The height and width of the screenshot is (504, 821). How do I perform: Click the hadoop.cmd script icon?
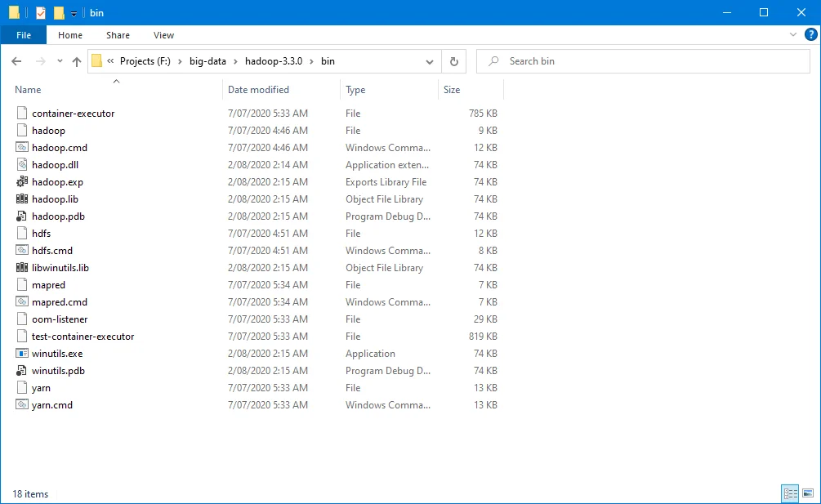click(x=22, y=148)
